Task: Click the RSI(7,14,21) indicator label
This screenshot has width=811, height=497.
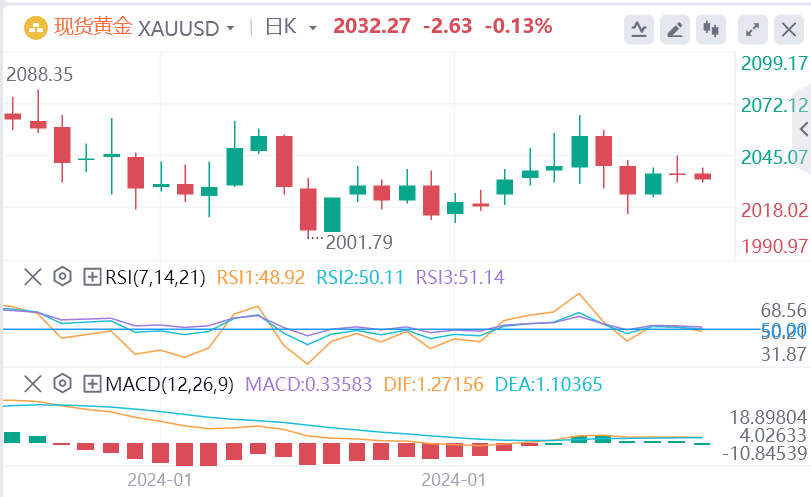Action: (154, 276)
